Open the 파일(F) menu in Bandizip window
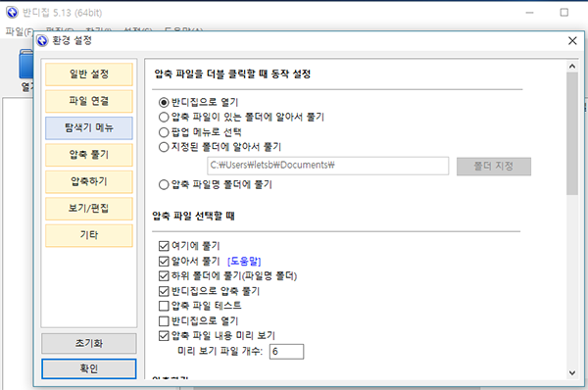Screen dimensions: 588x390 pyautogui.click(x=19, y=31)
